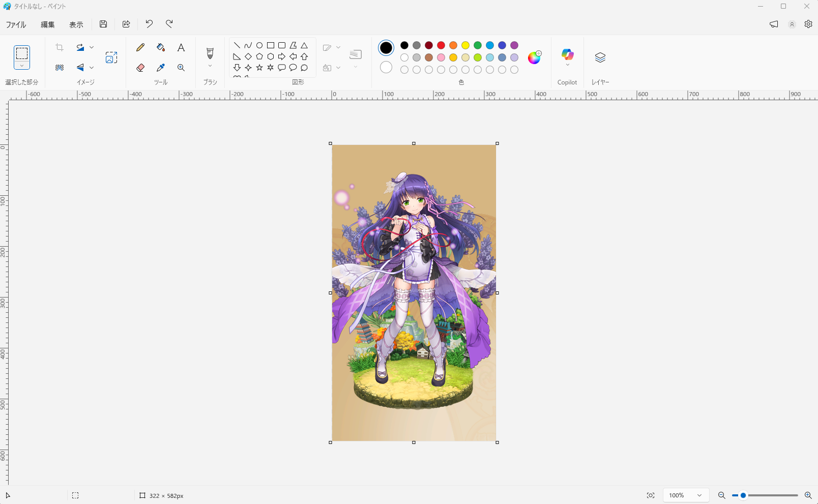
Task: Choose the rectangle shape
Action: click(271, 45)
